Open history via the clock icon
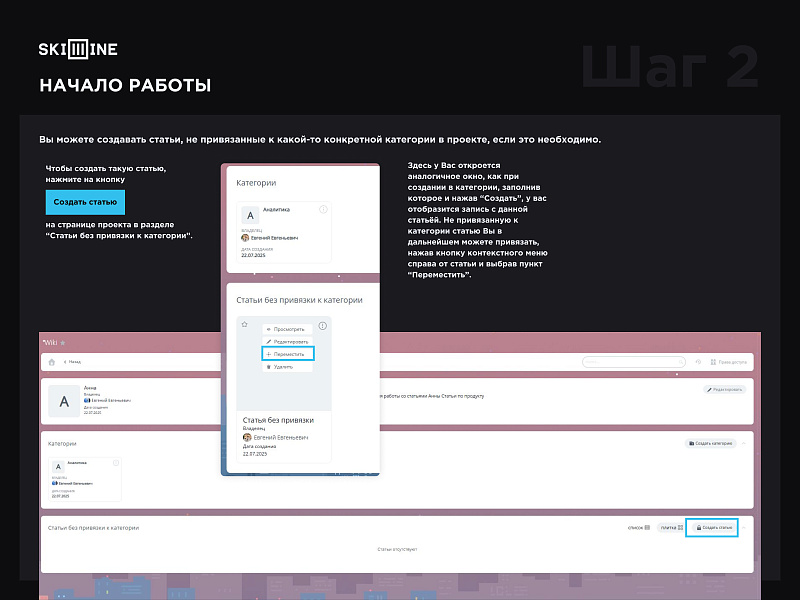The image size is (800, 600). point(698,362)
